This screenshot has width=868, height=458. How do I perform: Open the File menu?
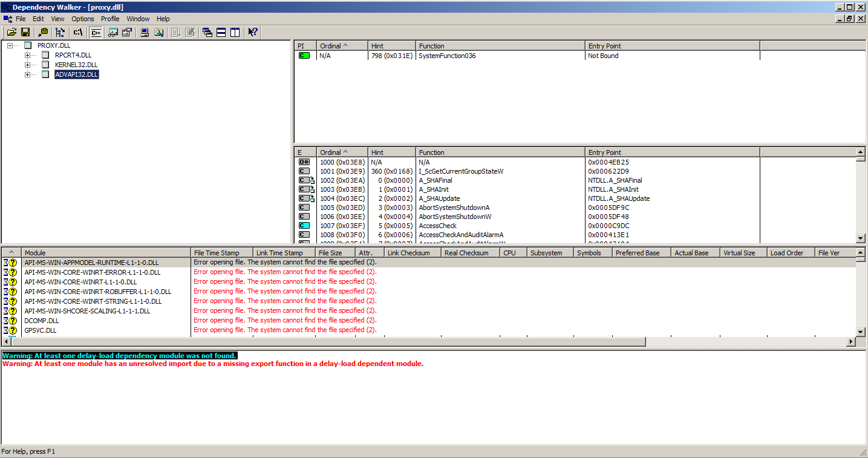tap(21, 19)
